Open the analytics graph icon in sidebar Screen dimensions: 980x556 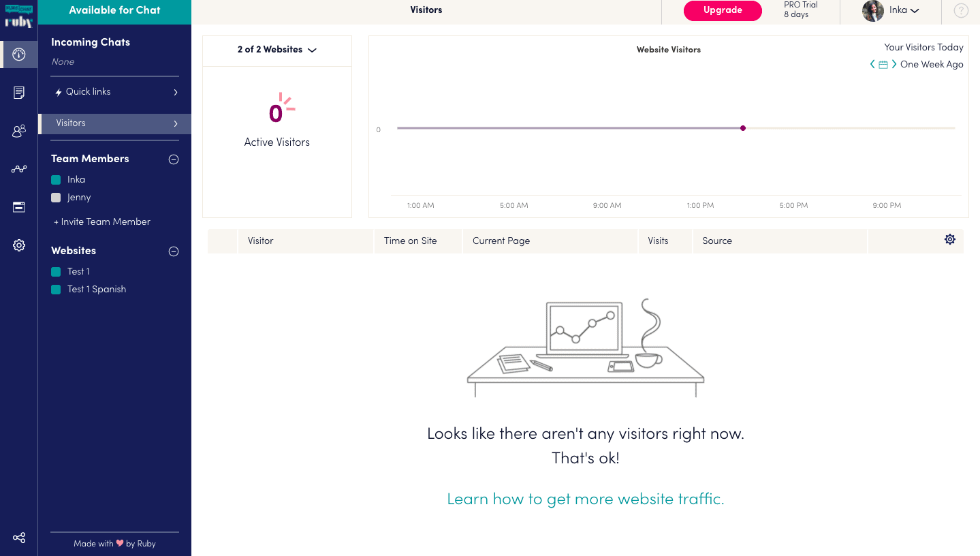[19, 169]
